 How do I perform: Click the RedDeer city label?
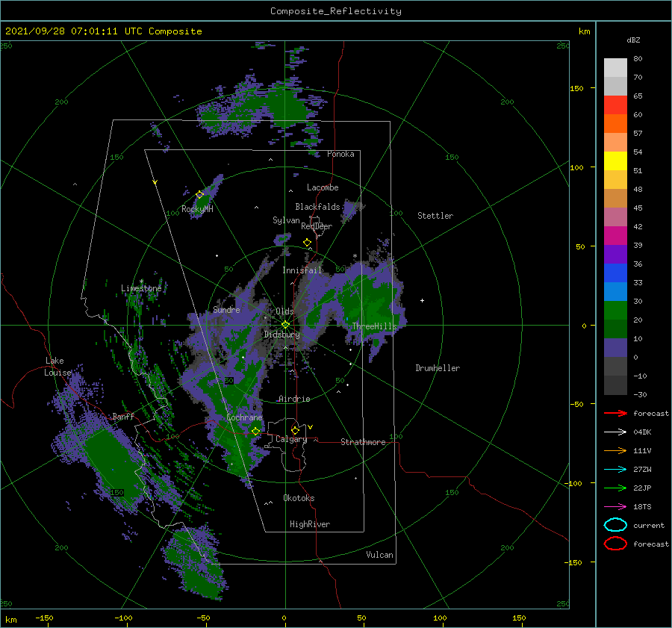(317, 226)
